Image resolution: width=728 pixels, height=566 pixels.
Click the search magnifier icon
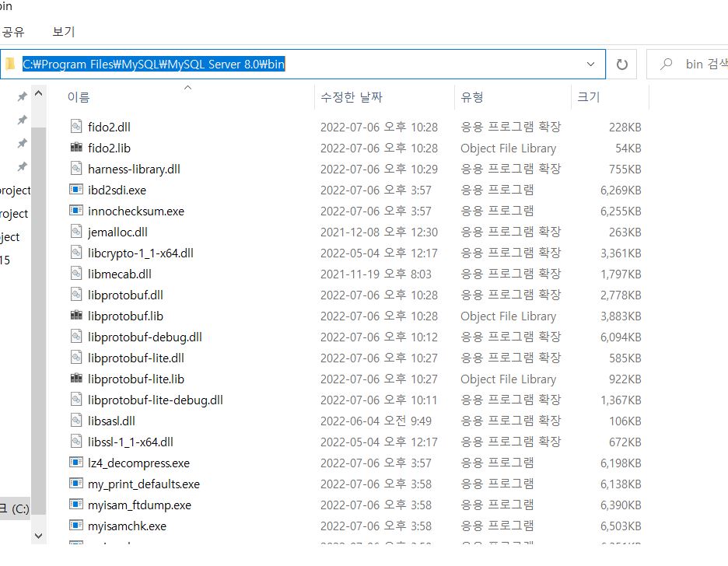tap(667, 64)
